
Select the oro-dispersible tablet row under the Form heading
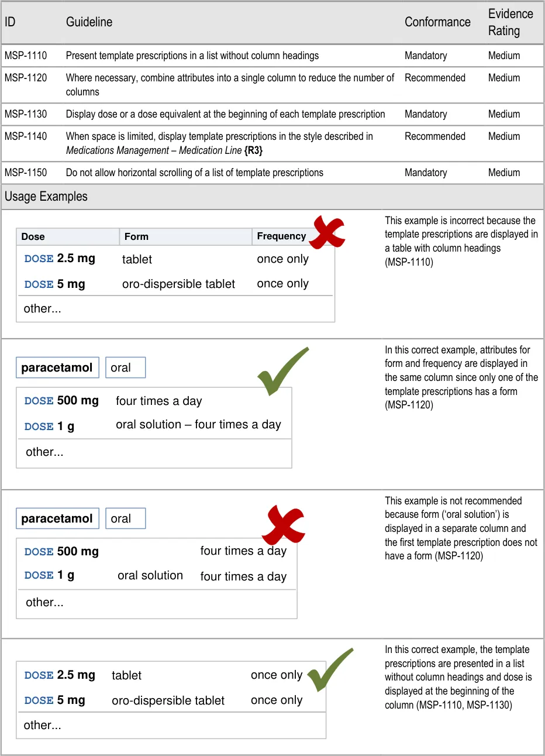point(178,284)
